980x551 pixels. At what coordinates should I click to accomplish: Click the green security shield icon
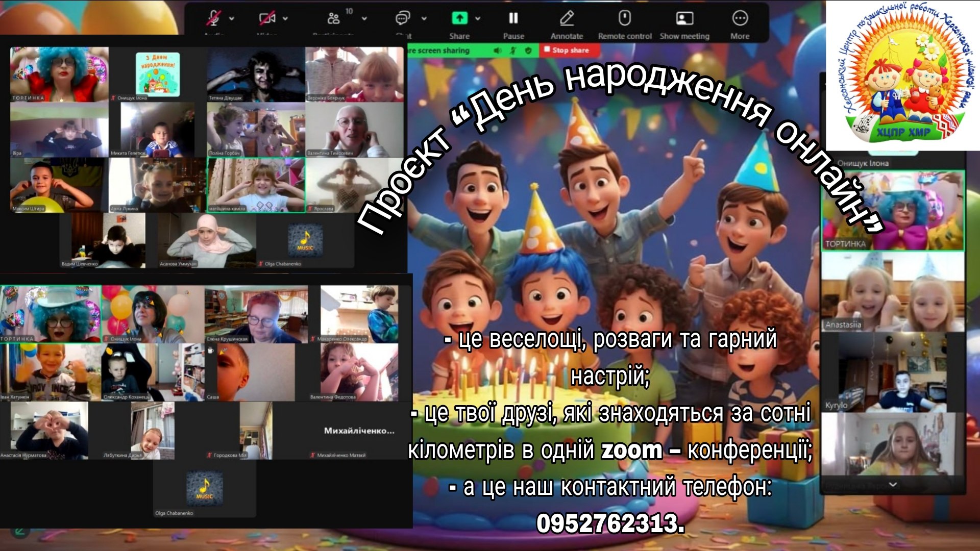point(528,51)
